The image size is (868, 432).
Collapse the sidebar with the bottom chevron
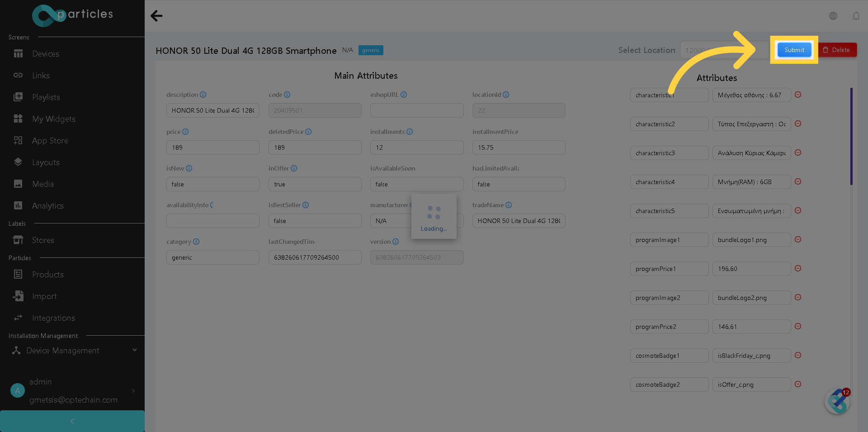[72, 421]
